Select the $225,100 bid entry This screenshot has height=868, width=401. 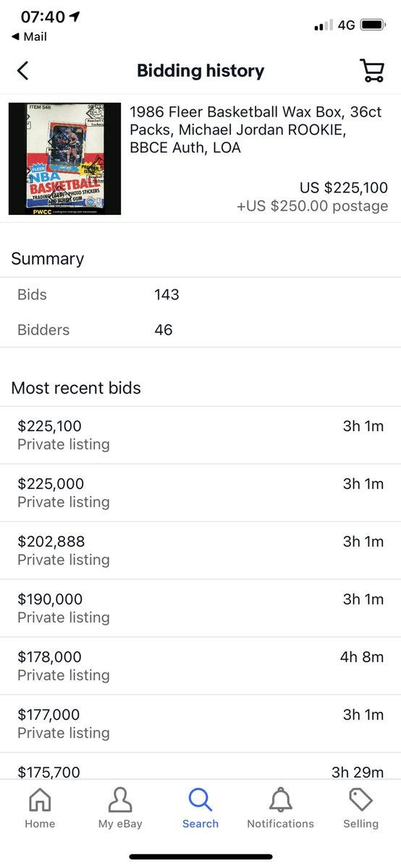coord(200,435)
